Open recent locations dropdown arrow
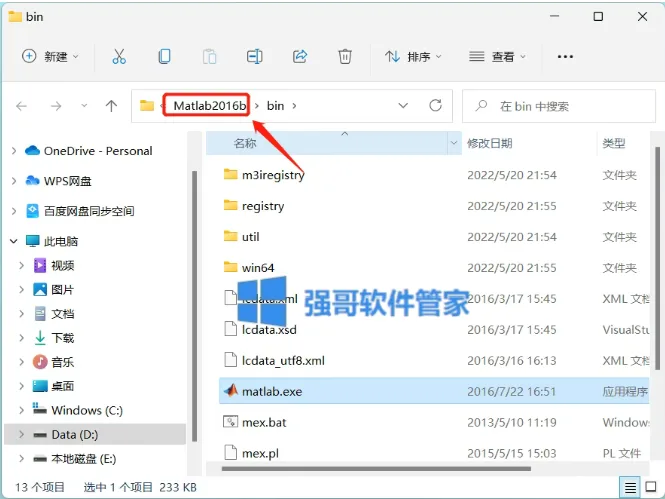This screenshot has width=665, height=499. (84, 106)
